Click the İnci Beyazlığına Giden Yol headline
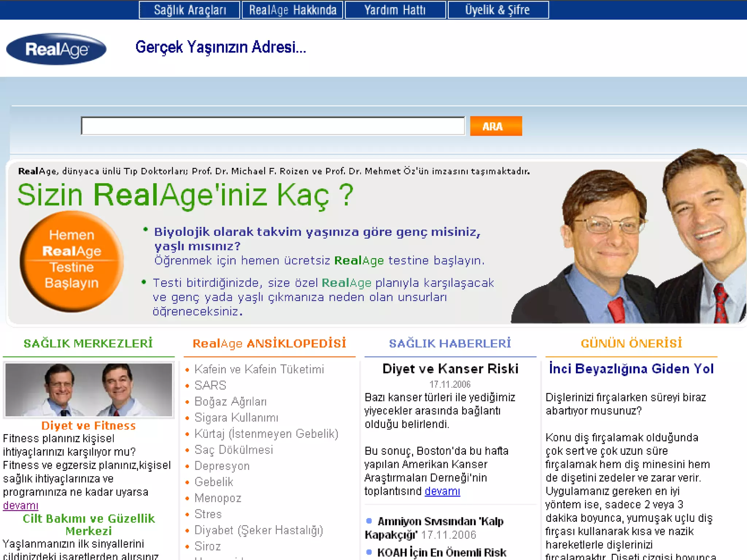Image resolution: width=747 pixels, height=560 pixels. (631, 369)
